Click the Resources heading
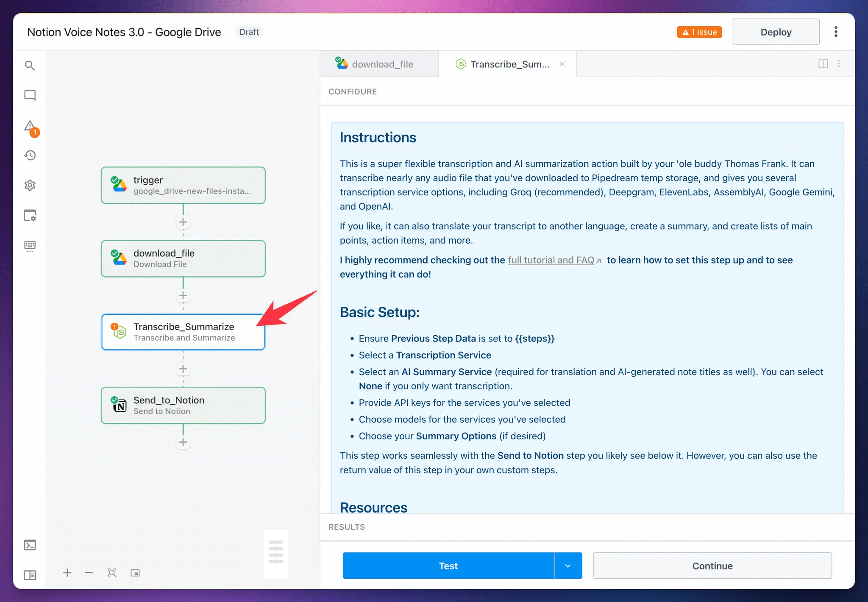868x602 pixels. click(x=373, y=507)
